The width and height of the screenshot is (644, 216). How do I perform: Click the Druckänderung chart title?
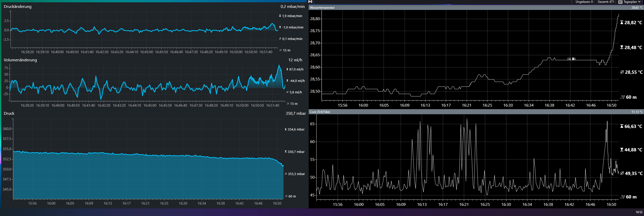pyautogui.click(x=18, y=7)
